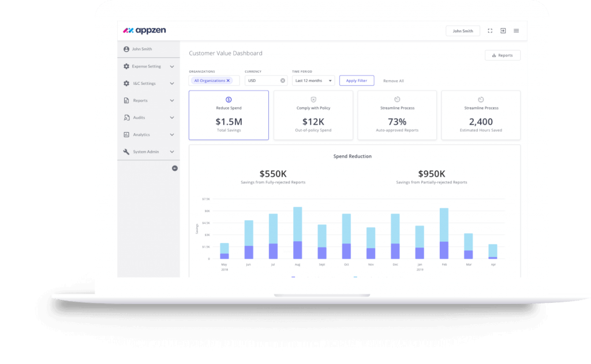The image size is (591, 364).
Task: Click the logout icon near the top right
Action: point(503,31)
